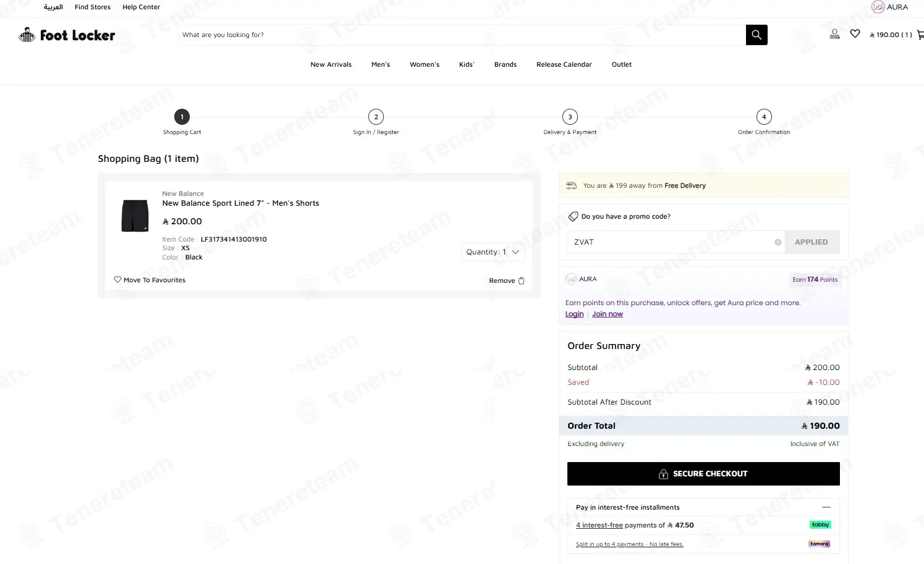Open the New Balance Sport Lined shorts title
This screenshot has width=924, height=564.
point(240,203)
